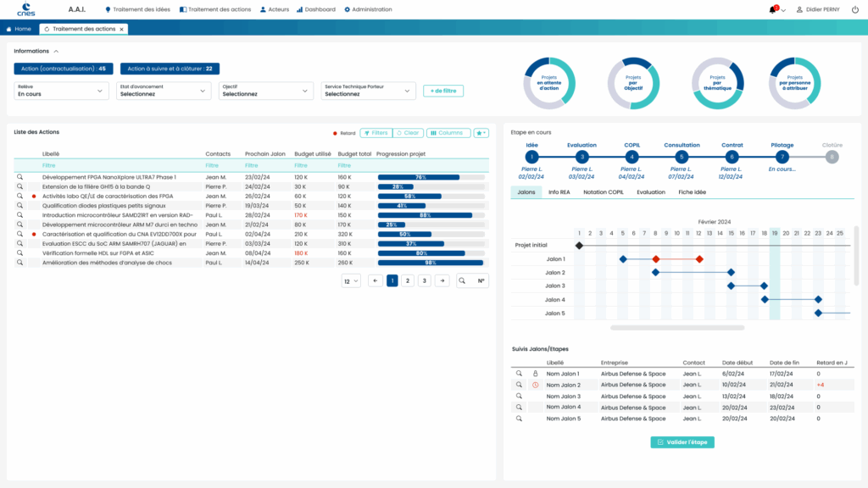
Task: Click the Gantt chart horizontal scrollbar
Action: [x=676, y=327]
